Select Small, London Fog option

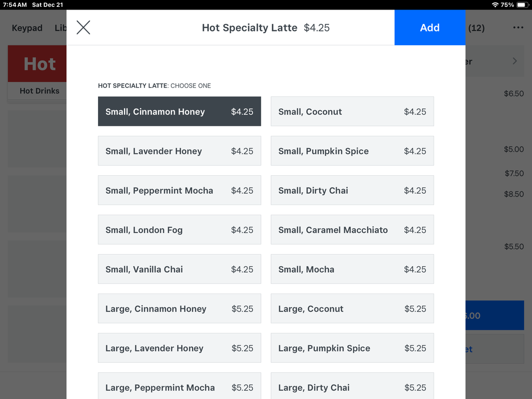179,230
